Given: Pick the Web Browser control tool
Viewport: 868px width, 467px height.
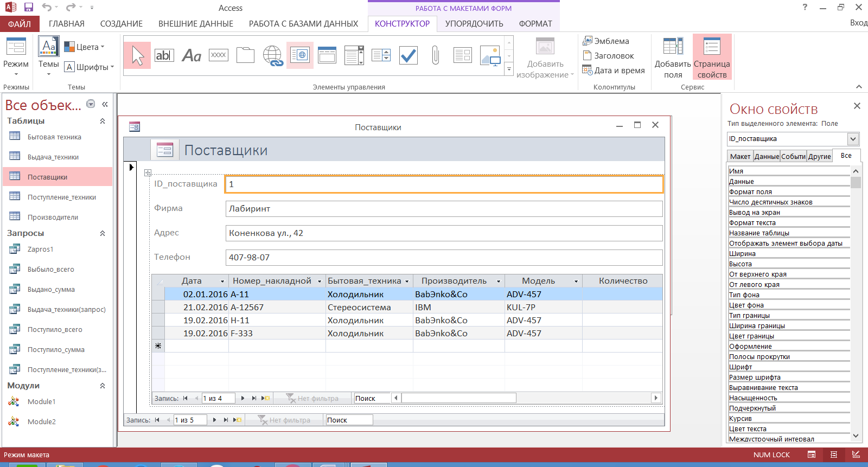Looking at the screenshot, I should pyautogui.click(x=300, y=55).
